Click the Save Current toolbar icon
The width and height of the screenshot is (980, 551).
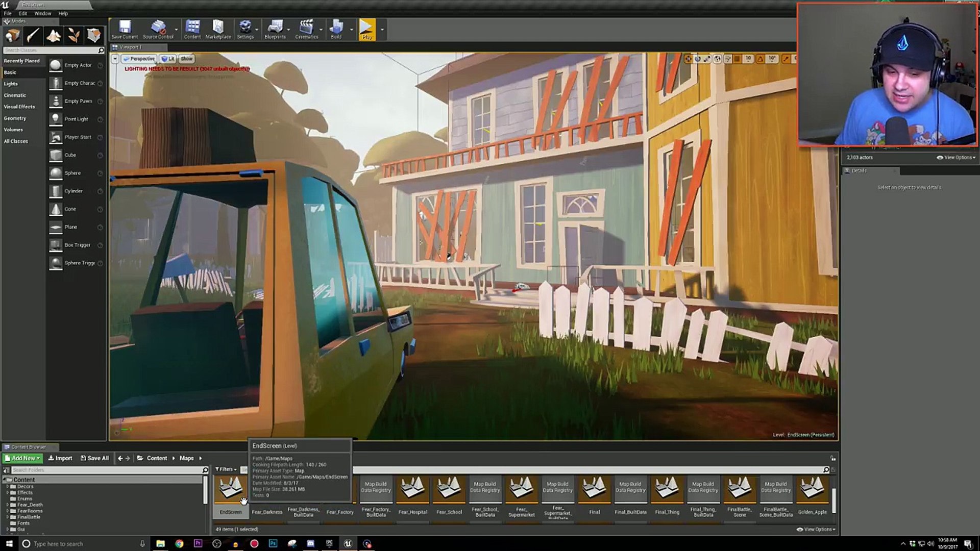[125, 29]
